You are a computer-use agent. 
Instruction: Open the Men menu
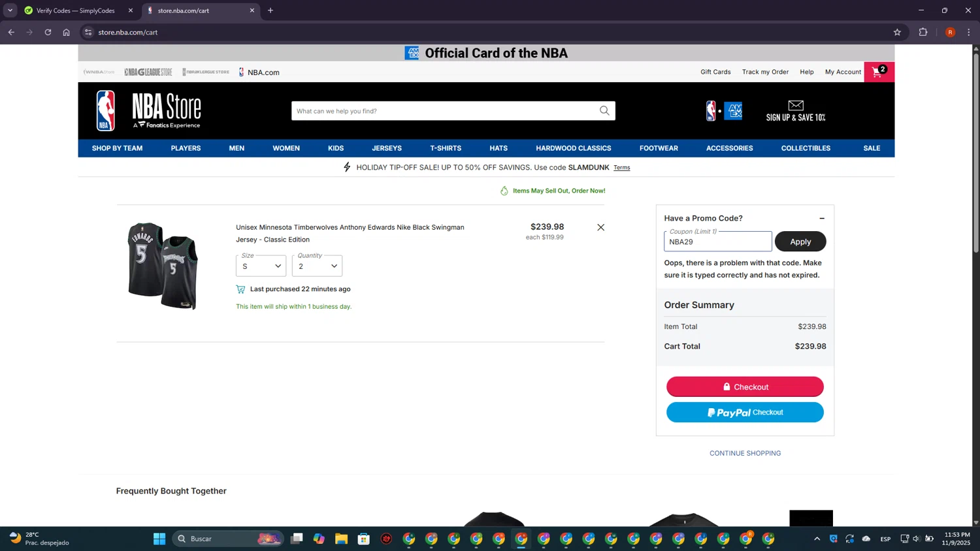237,148
